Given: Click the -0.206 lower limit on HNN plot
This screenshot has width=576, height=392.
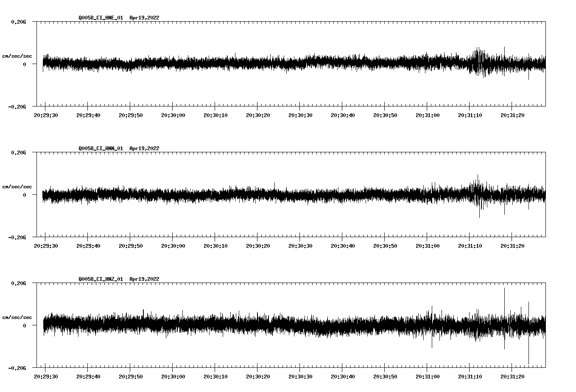Looking at the screenshot, I should click(17, 238).
